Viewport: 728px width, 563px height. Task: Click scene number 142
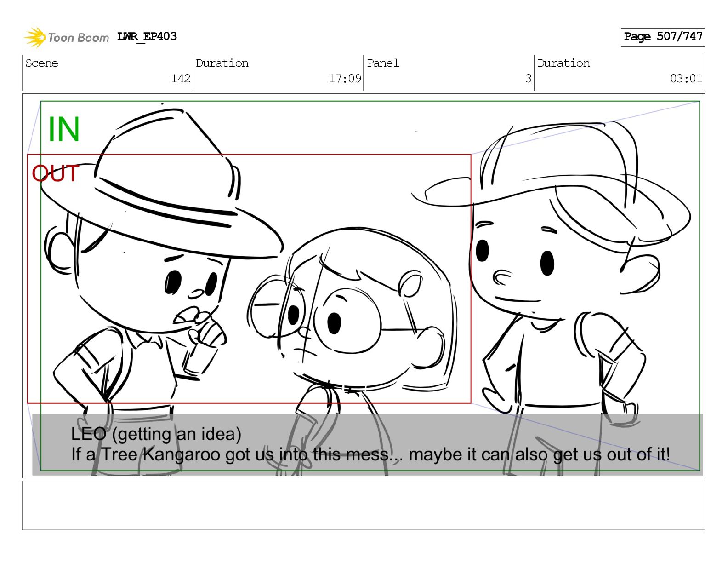[x=181, y=79]
